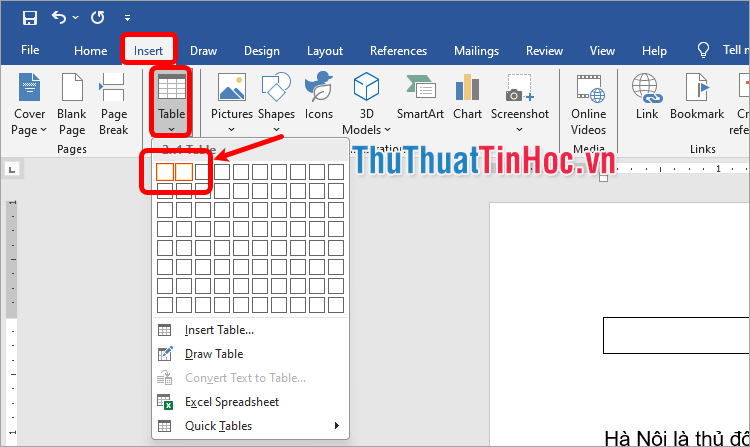Expand the Quick Tables submenu arrow
The height and width of the screenshot is (447, 750).
pos(337,425)
